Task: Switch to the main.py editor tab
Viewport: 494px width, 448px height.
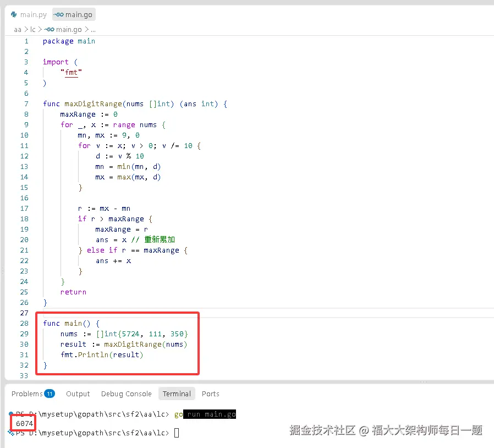Action: (29, 14)
